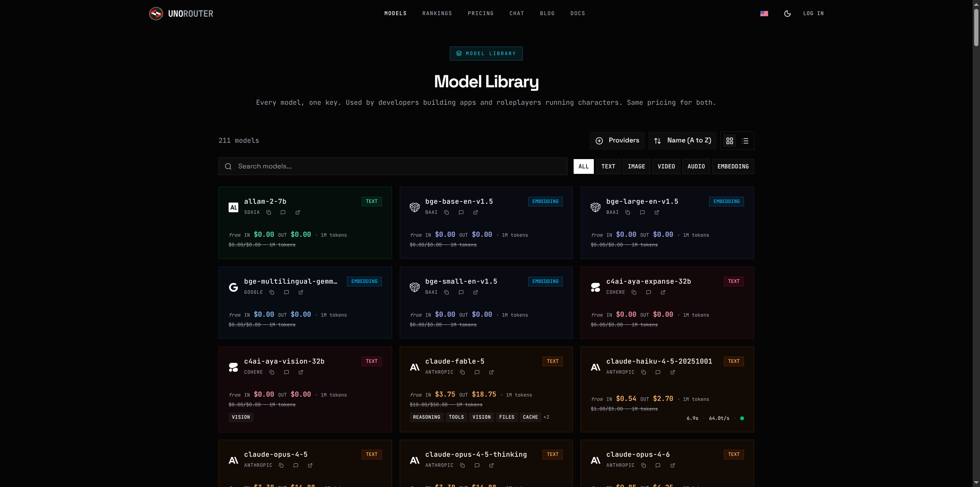This screenshot has width=980, height=487.
Task: Open the bge-small-en-v1.5 model title
Action: tap(461, 281)
